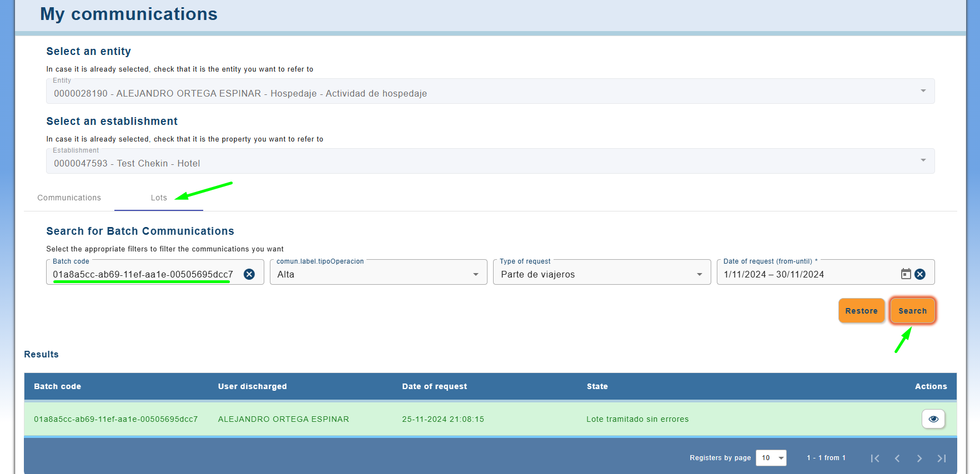Jump to last results page
The width and height of the screenshot is (980, 474).
tap(941, 458)
